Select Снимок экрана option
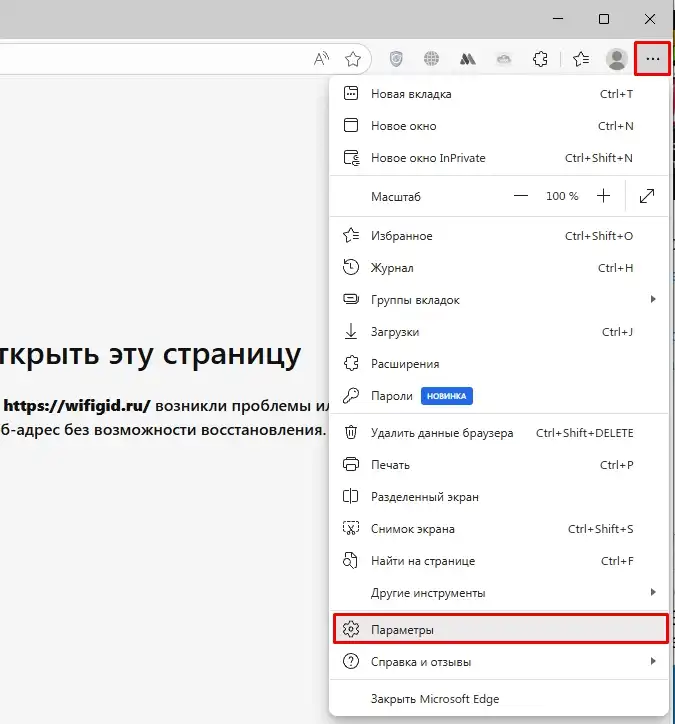The image size is (675, 724). 500,529
